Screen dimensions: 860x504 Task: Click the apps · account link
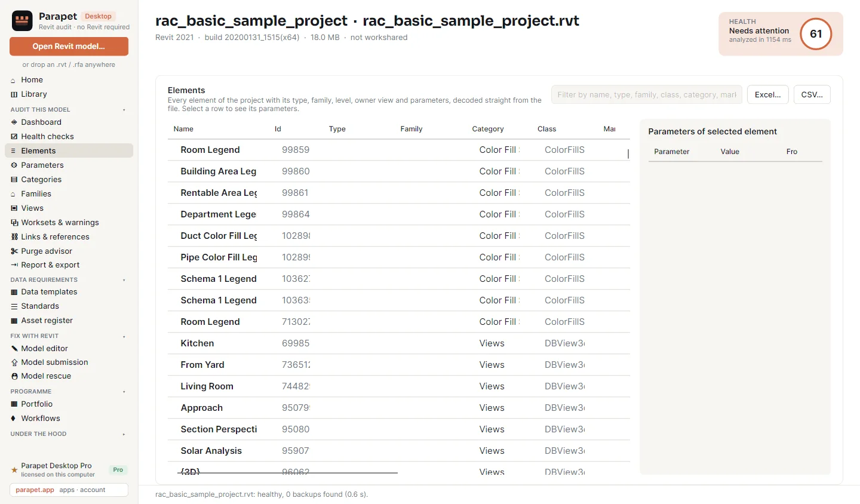pos(82,490)
